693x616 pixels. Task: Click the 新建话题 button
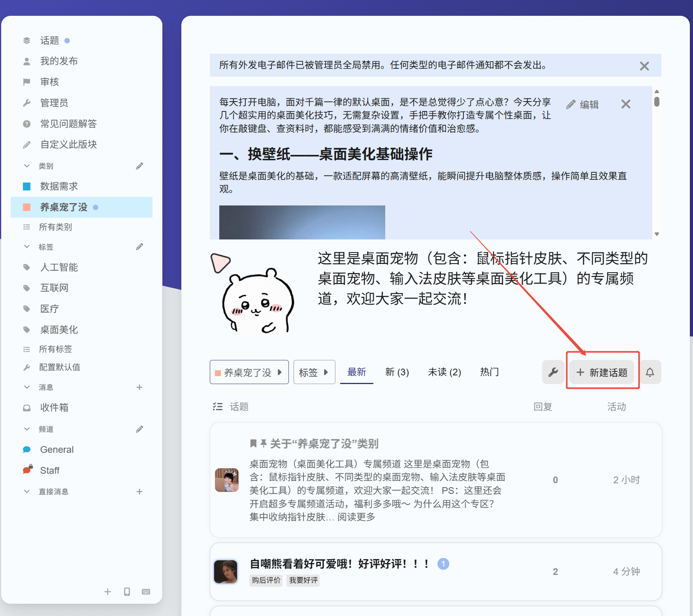point(602,372)
